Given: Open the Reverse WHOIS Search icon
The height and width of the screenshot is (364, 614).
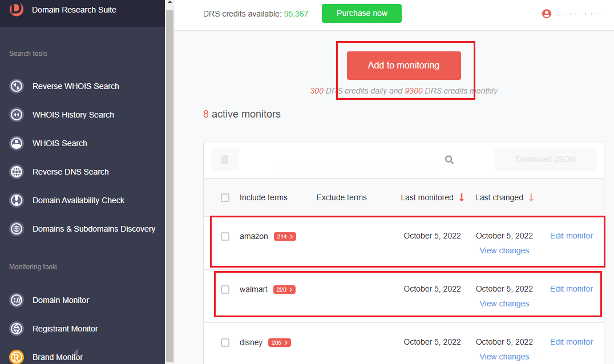Looking at the screenshot, I should coord(17,86).
